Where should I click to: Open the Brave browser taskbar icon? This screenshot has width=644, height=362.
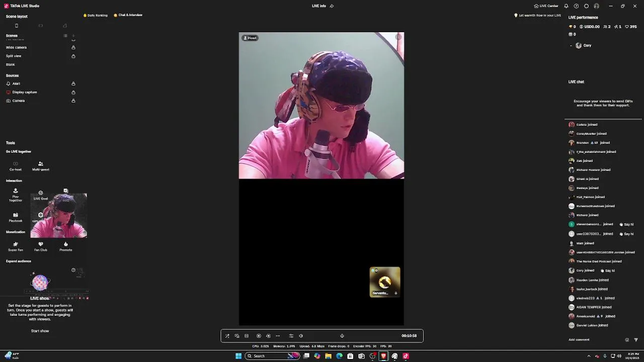383,356
